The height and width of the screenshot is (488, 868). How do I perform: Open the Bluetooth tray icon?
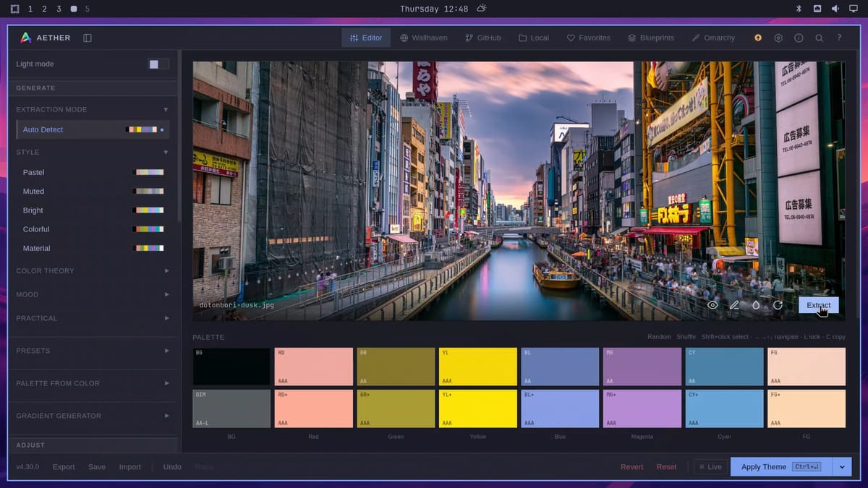[x=799, y=9]
